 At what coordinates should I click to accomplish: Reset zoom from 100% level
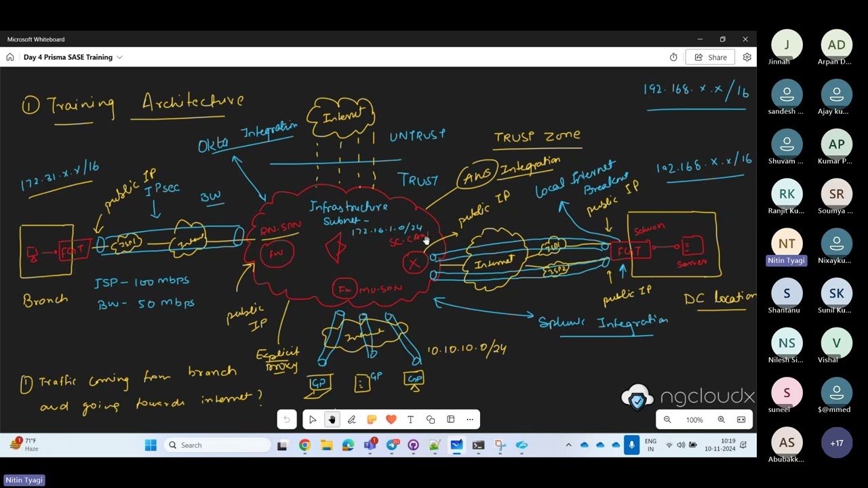(x=694, y=420)
